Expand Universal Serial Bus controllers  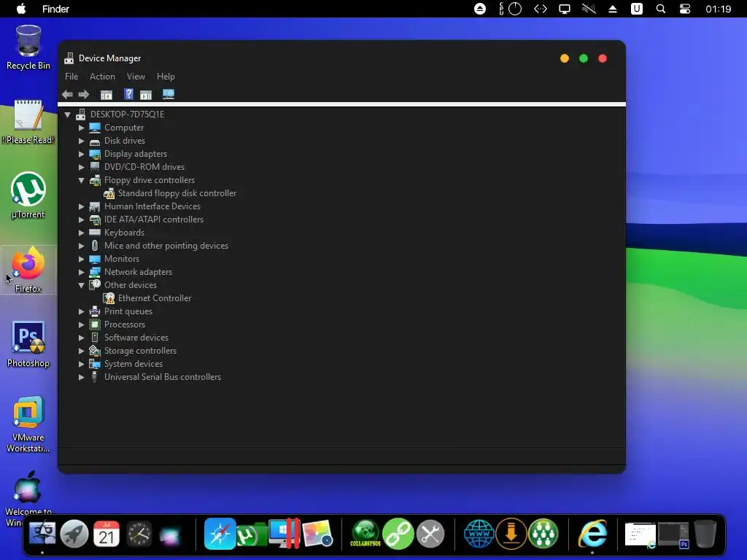tap(82, 377)
